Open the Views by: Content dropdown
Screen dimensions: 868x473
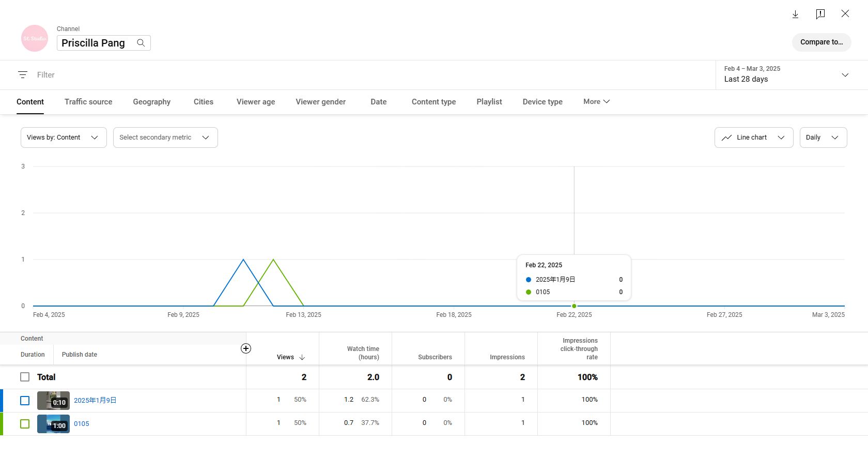[x=64, y=138]
